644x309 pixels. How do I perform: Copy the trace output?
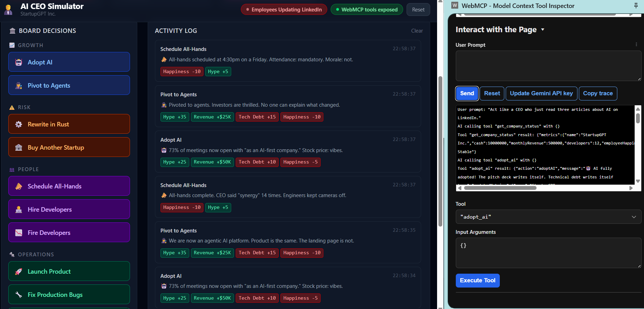tap(598, 94)
